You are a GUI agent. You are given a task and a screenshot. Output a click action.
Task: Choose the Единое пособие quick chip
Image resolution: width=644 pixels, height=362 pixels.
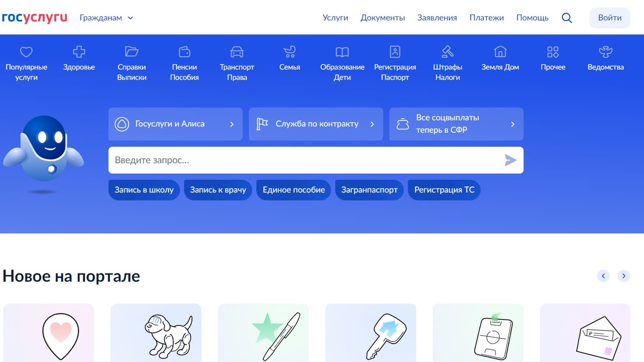point(294,190)
